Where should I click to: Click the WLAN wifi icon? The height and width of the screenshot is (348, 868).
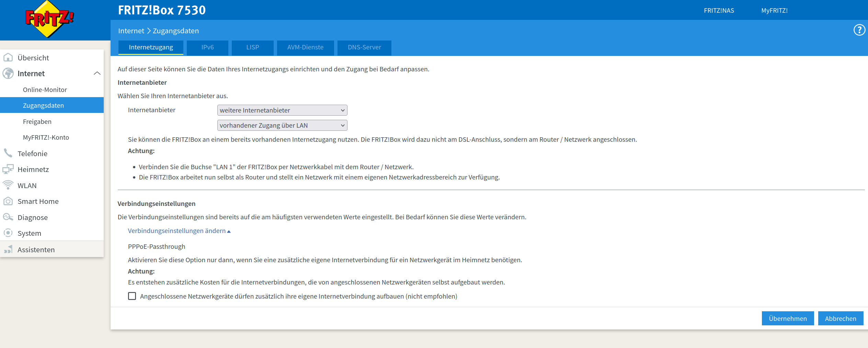tap(8, 185)
